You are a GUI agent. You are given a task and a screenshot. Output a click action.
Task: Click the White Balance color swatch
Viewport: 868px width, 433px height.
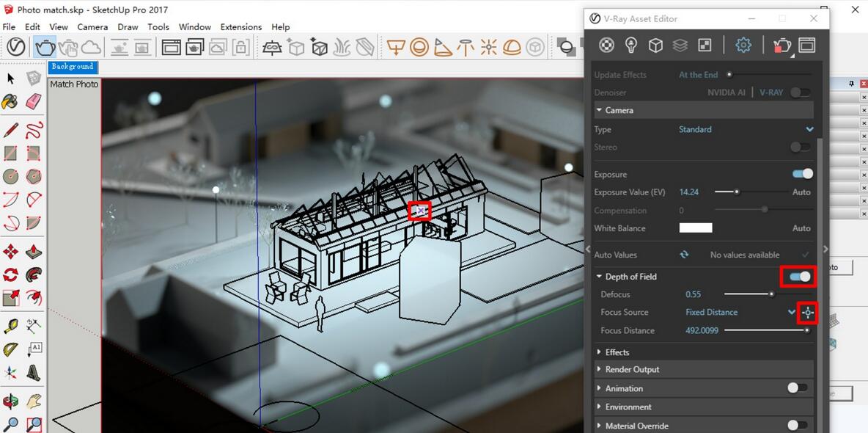click(x=696, y=228)
